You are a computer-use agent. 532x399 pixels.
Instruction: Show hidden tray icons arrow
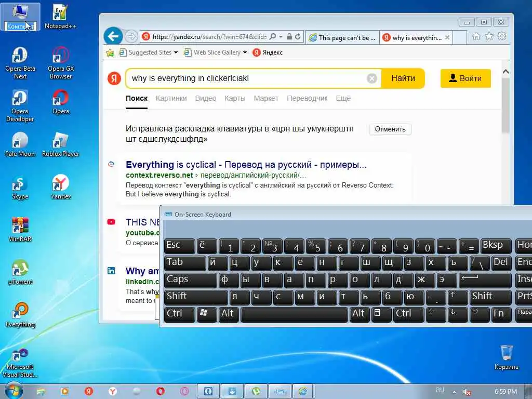(x=455, y=392)
